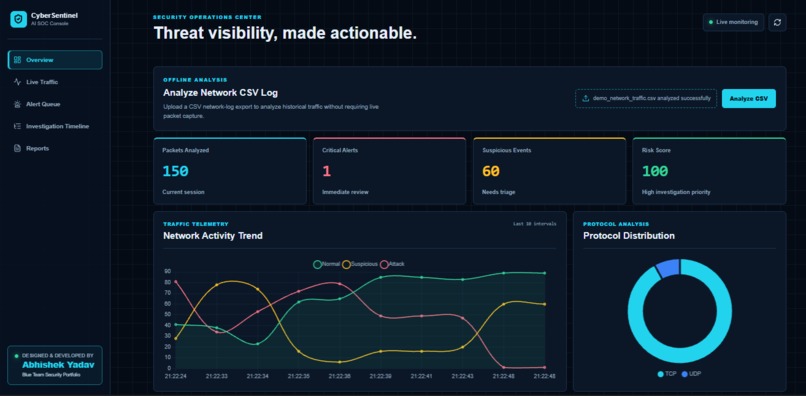Click the Packets Analyzed value 150

(175, 171)
